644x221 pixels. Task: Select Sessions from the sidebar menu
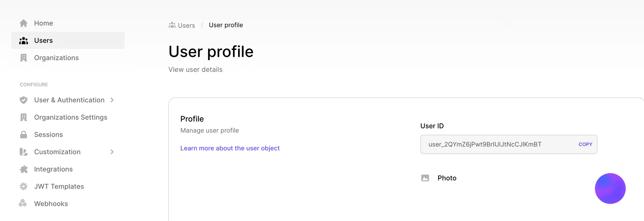coord(48,134)
